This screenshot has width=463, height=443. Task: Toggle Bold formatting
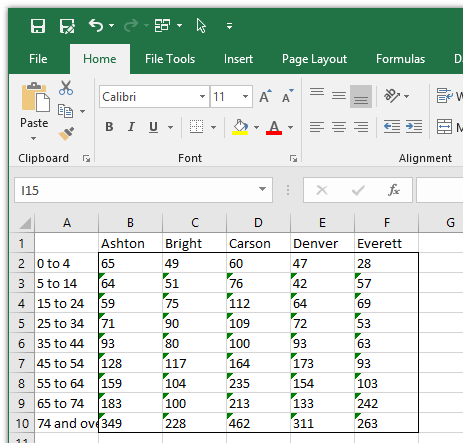[109, 127]
